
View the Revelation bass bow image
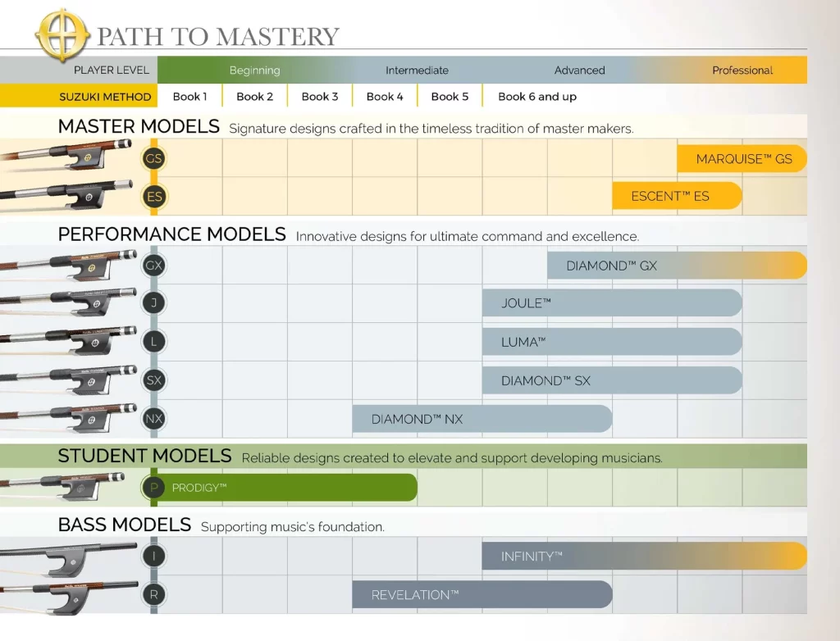pos(69,597)
